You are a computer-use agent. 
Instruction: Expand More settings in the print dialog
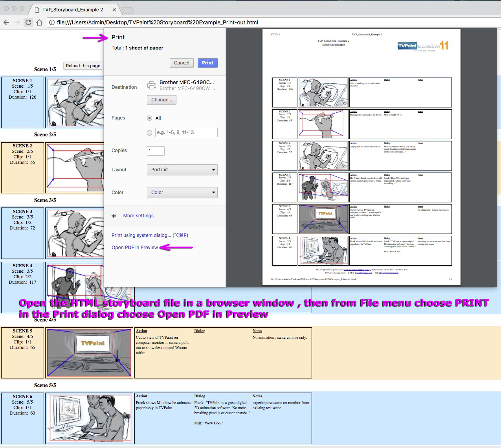coord(138,216)
